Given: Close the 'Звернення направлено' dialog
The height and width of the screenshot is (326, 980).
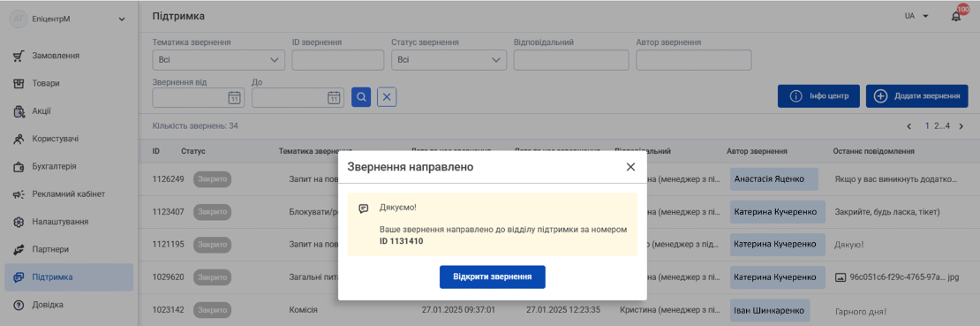Looking at the screenshot, I should pyautogui.click(x=630, y=166).
